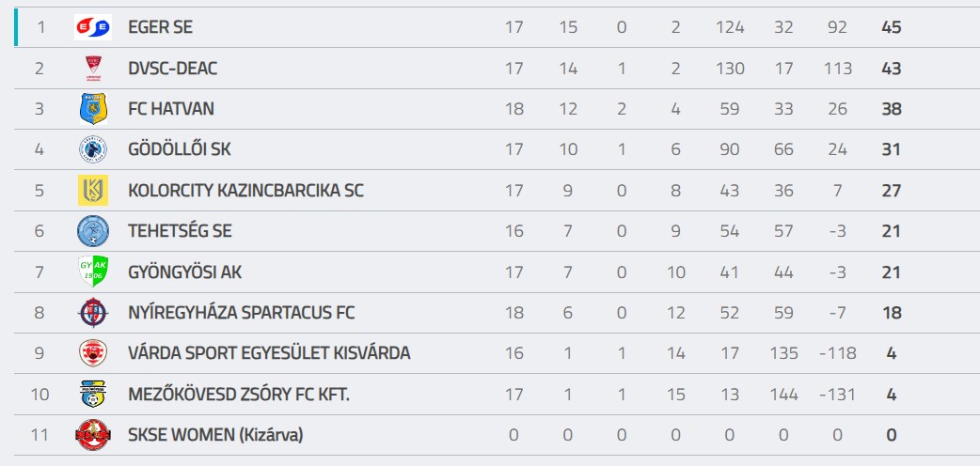This screenshot has width=980, height=466.
Task: Open the Kisvárda club red badge
Action: click(x=93, y=353)
